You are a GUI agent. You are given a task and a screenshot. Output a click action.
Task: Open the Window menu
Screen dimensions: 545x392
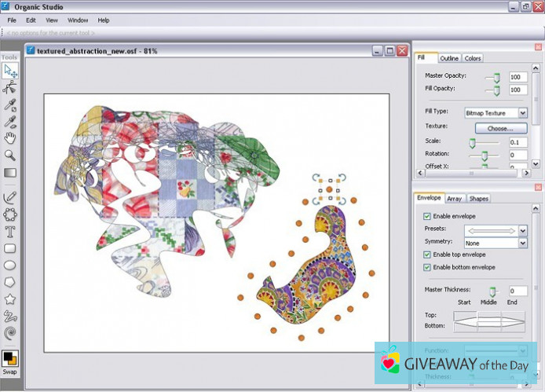tap(78, 20)
